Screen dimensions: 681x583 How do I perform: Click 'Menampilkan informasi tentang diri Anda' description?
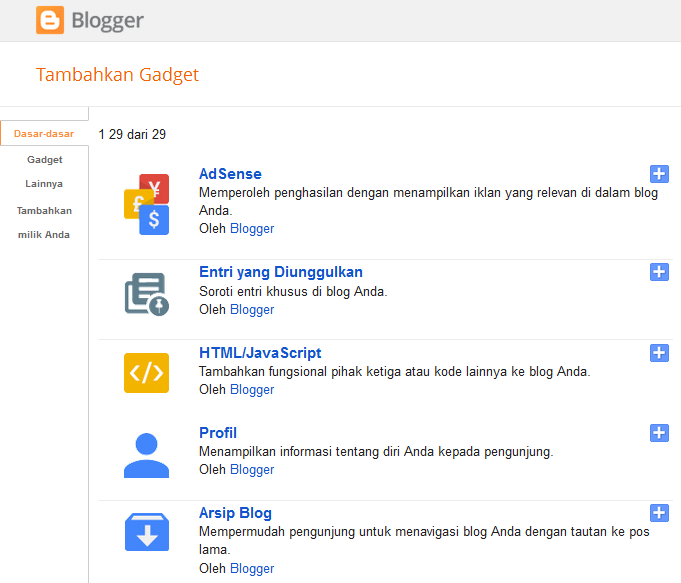click(376, 452)
